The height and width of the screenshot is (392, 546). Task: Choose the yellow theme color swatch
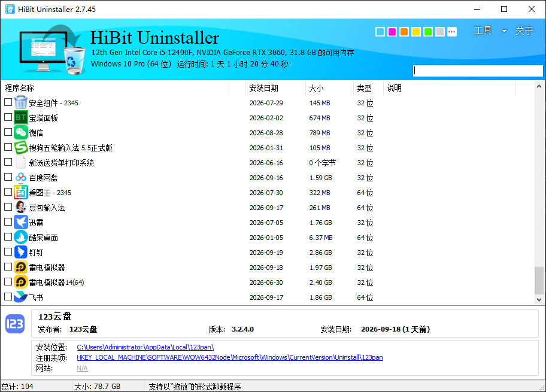pos(416,32)
